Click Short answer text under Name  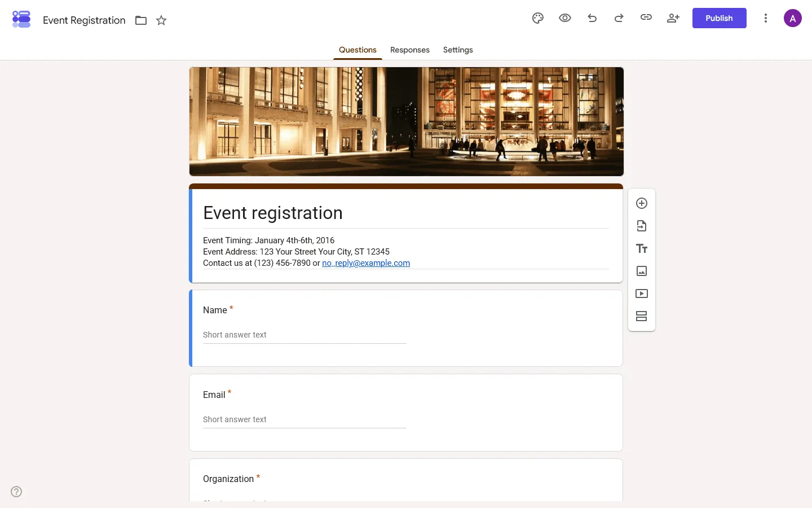pyautogui.click(x=235, y=335)
